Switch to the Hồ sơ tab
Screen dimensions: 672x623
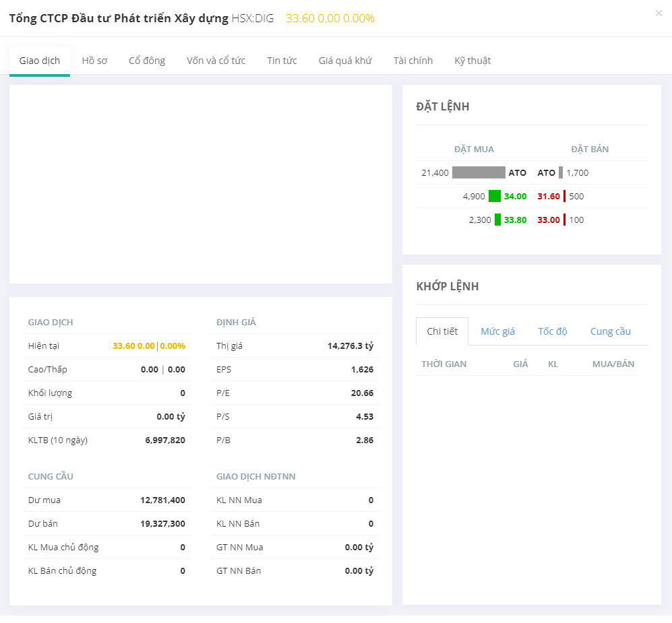(x=94, y=61)
